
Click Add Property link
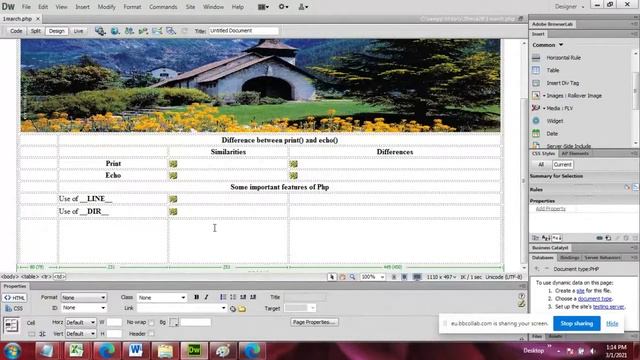[551, 209]
